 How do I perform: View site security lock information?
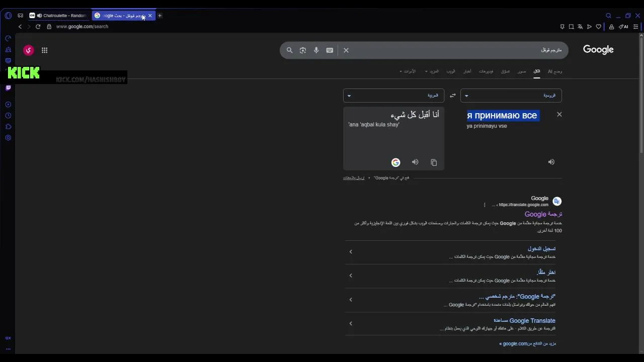pos(49,27)
